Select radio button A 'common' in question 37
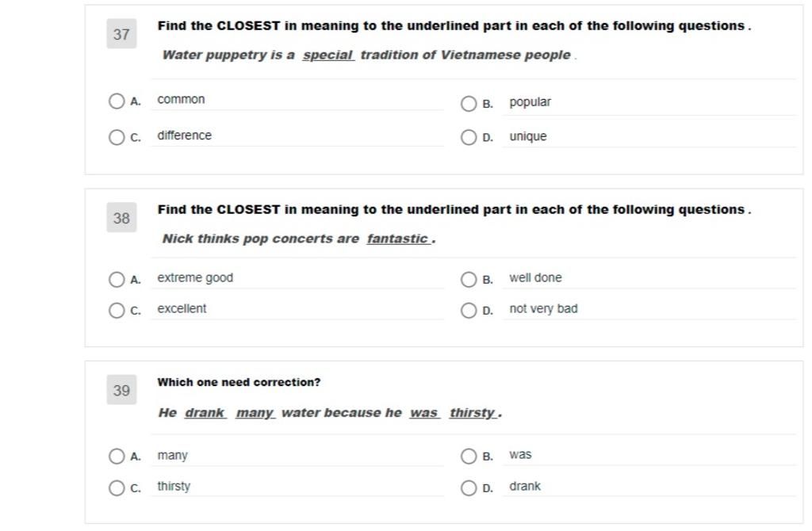 point(117,101)
